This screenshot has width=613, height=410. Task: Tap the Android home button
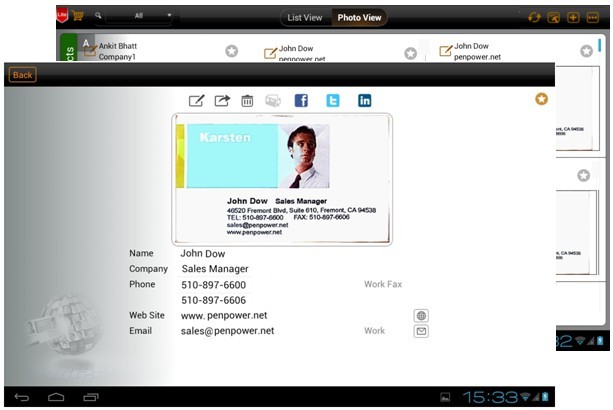[56, 397]
